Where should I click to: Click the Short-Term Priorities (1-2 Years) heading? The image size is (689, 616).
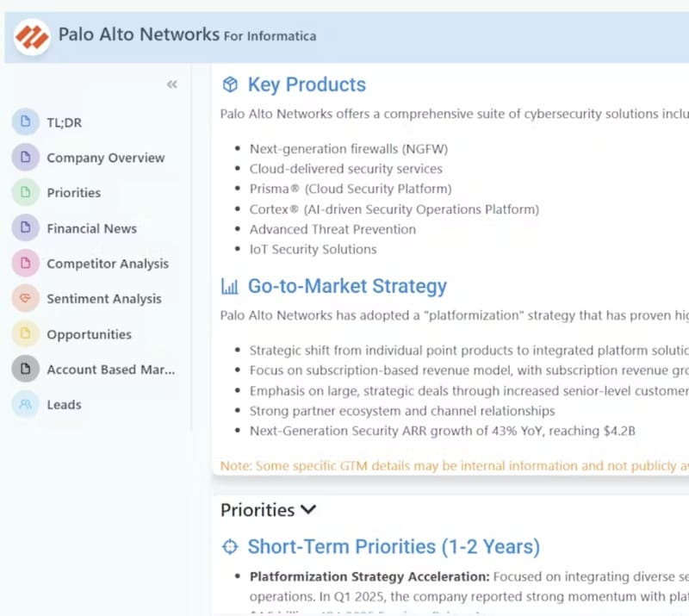point(393,546)
